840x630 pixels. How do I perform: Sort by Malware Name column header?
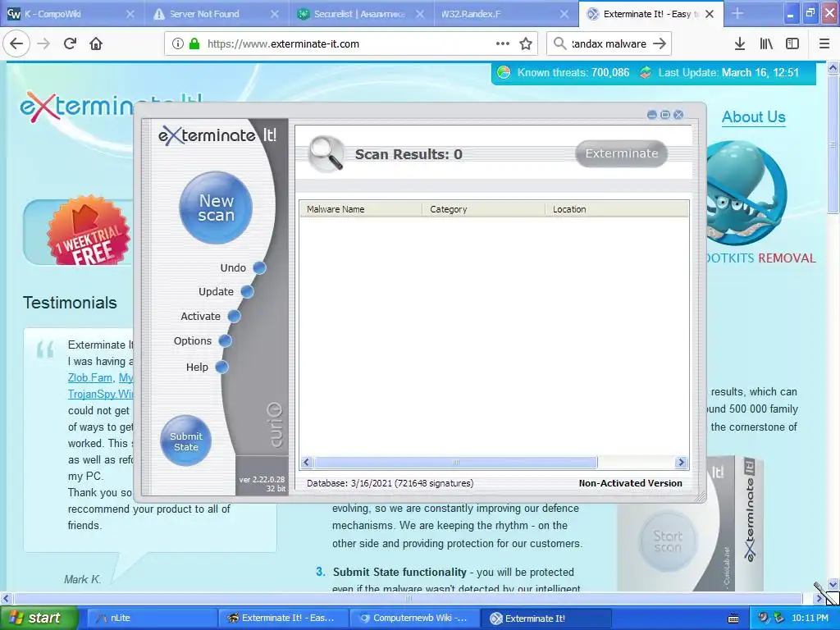click(x=361, y=209)
